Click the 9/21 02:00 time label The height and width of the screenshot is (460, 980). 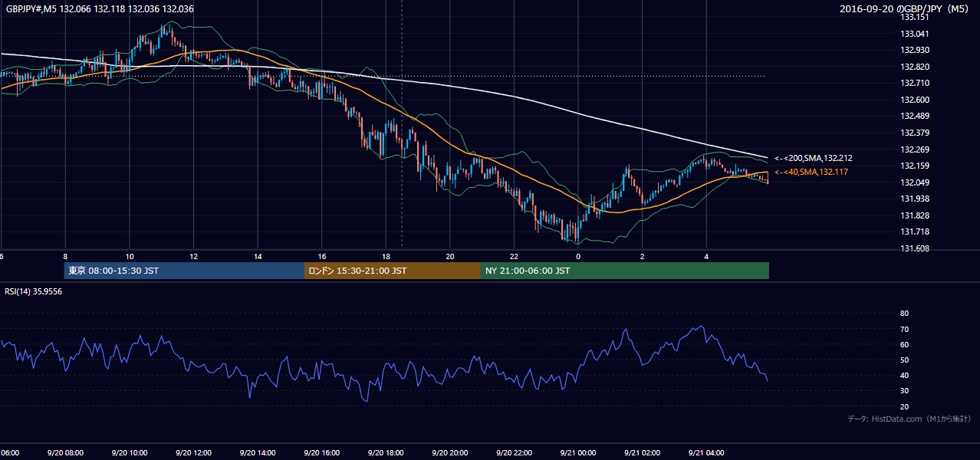tap(642, 453)
